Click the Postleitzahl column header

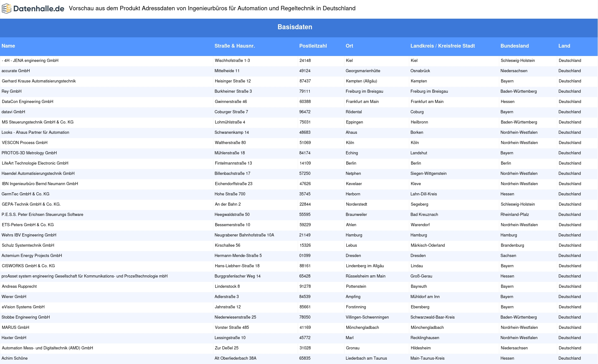pyautogui.click(x=313, y=46)
